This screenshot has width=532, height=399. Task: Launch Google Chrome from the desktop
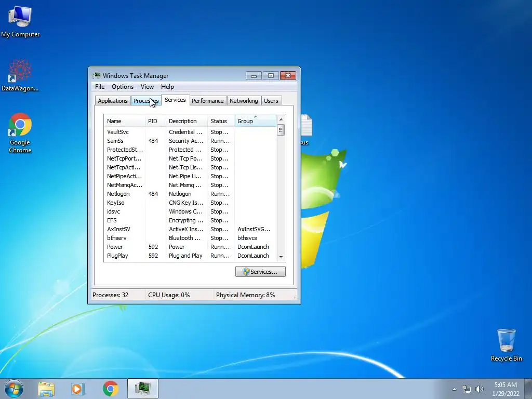tap(20, 132)
